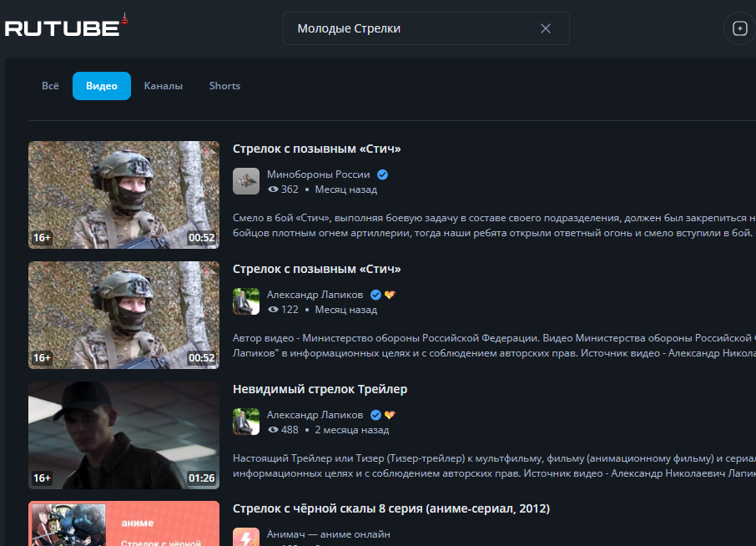
Task: Select the Видео tab
Action: [x=102, y=86]
